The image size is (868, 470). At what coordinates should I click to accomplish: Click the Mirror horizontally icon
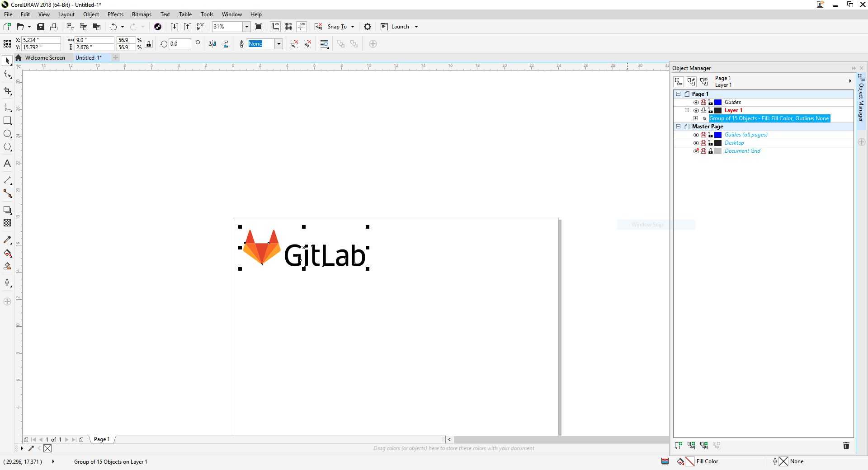(212, 44)
